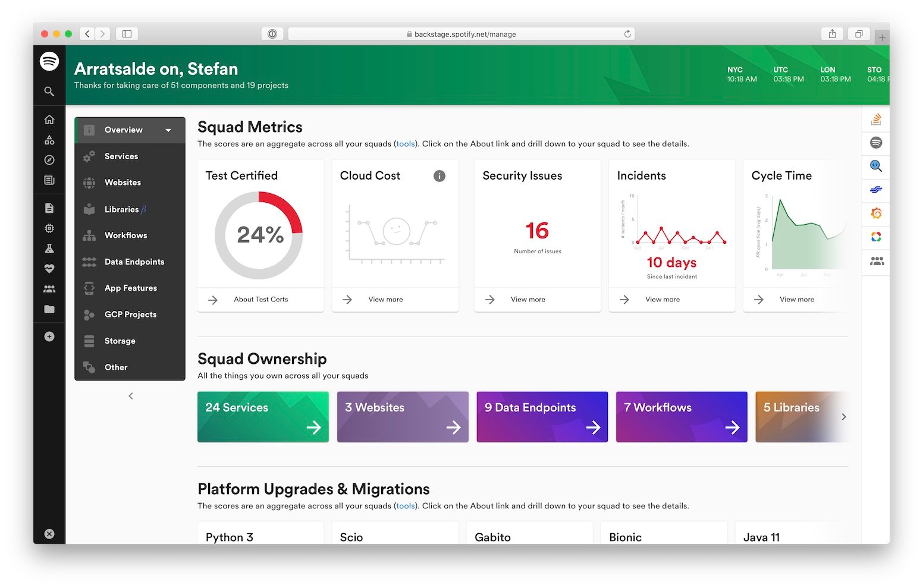The image size is (923, 588).
Task: Go to the Home icon in sidebar
Action: pyautogui.click(x=49, y=120)
